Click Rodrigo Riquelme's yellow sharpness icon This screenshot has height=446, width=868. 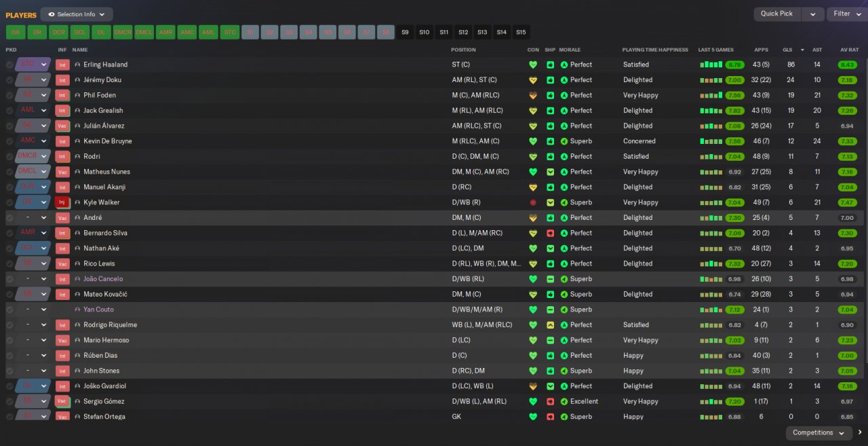[x=551, y=324]
